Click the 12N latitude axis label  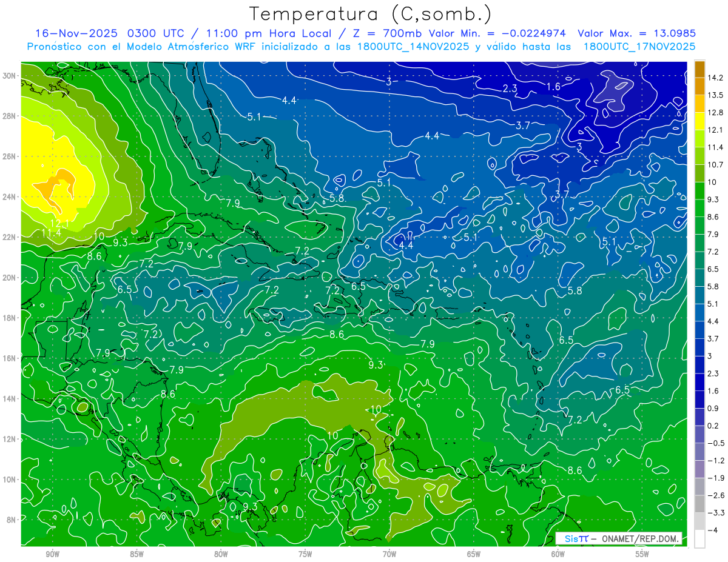coord(9,439)
